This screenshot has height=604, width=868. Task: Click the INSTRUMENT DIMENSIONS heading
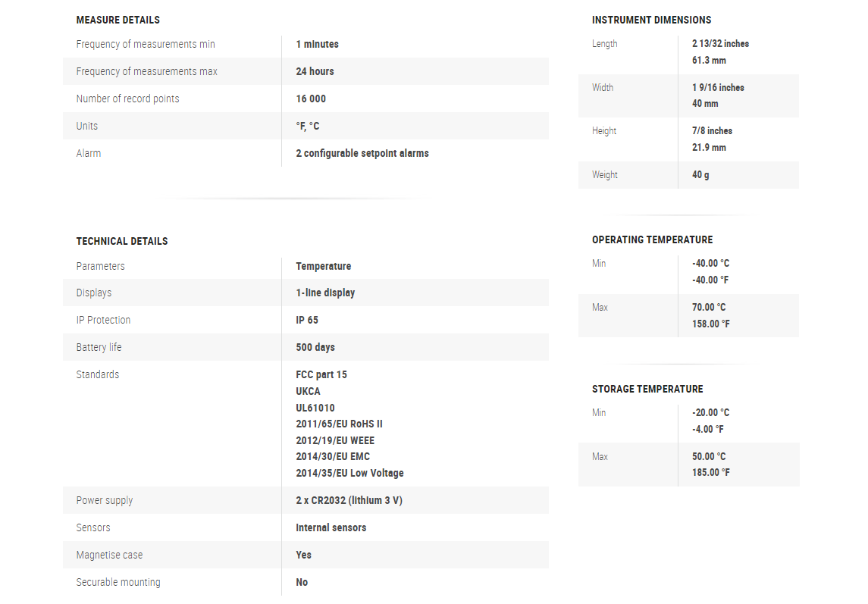coord(651,20)
